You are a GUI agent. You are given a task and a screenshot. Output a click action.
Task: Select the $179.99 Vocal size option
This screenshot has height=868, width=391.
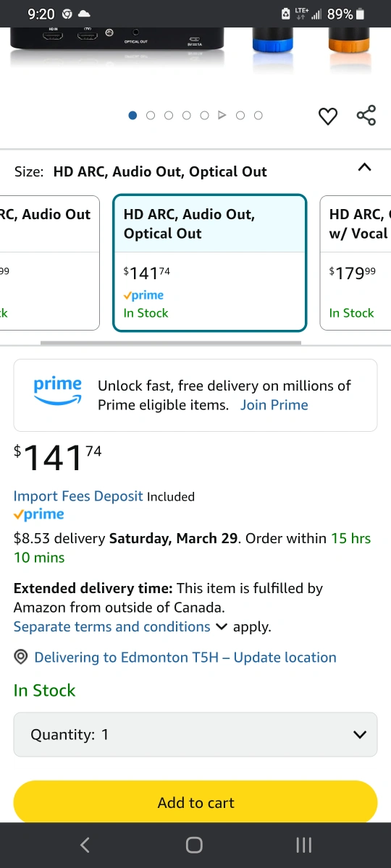click(x=356, y=263)
